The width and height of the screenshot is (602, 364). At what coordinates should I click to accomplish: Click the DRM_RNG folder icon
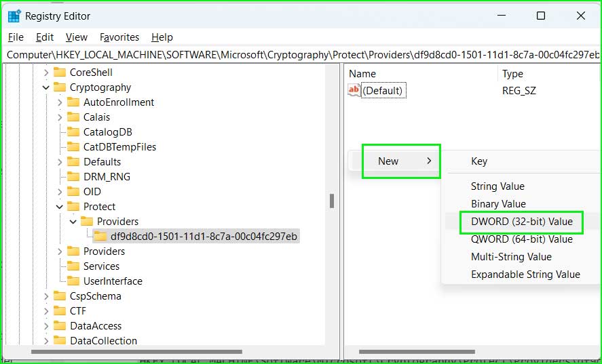click(x=73, y=176)
